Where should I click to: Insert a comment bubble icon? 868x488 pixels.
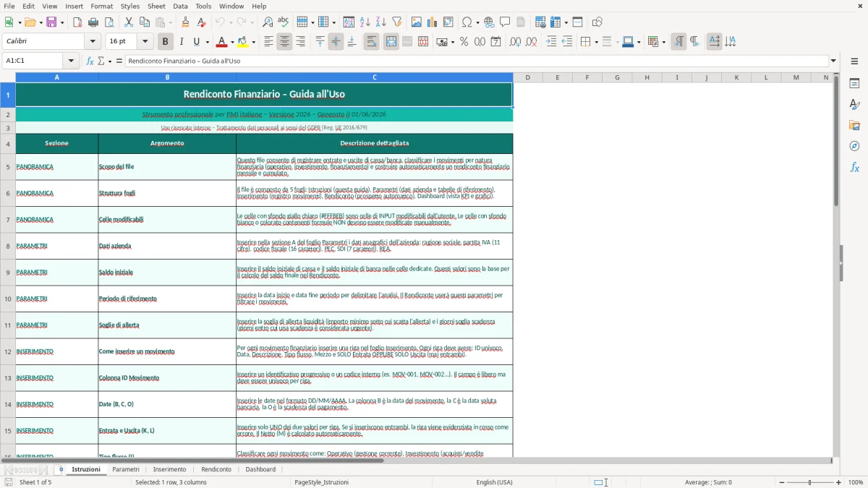coord(505,22)
